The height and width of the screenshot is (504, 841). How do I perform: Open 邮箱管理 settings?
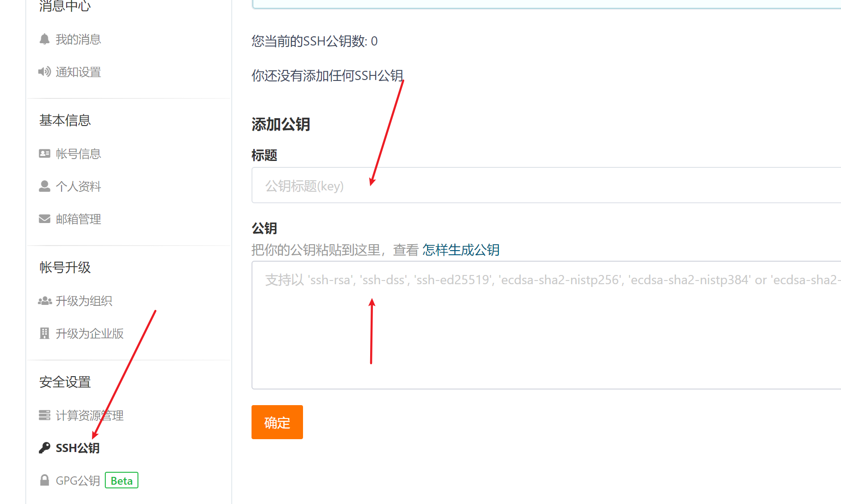pos(78,219)
